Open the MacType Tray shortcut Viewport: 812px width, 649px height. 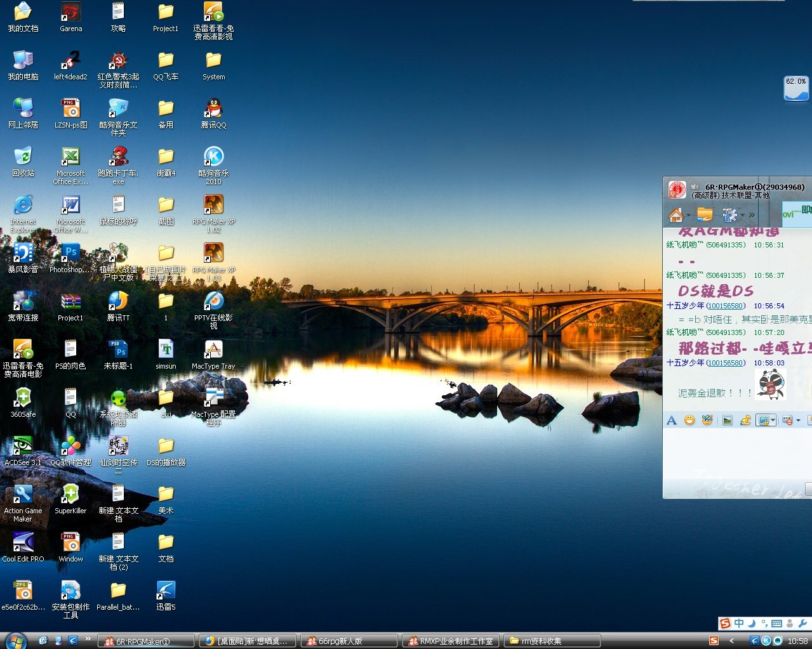click(x=213, y=355)
